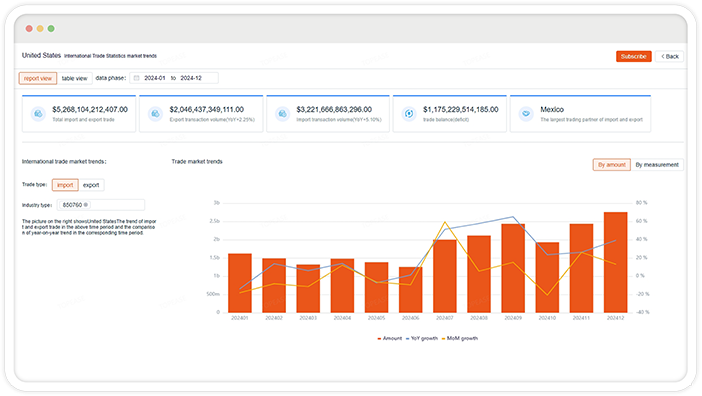Screen dimensions: 702x396
Task: Click the macOS yellow minimize window button
Action: coord(40,29)
